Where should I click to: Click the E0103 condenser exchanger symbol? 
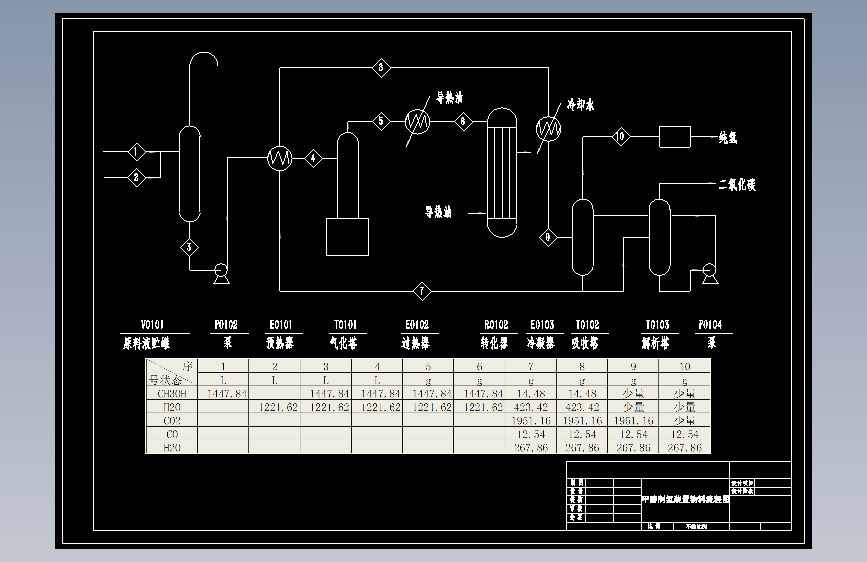tap(549, 129)
